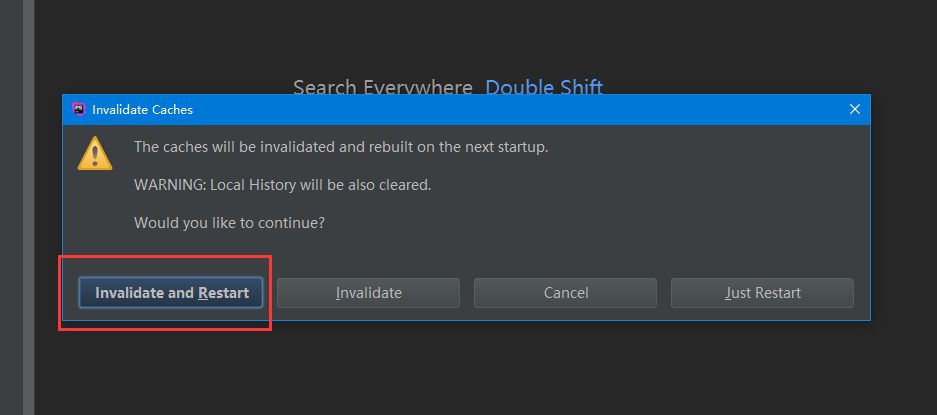Confirm with the Invalidate and Restart button
Viewport: 937px width, 415px height.
171,293
